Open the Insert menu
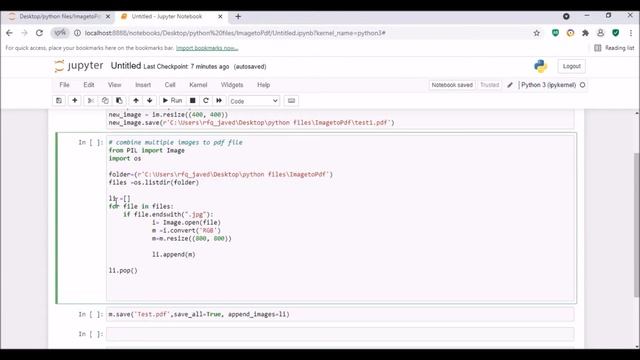Viewport: 640px width, 360px height. 143,85
